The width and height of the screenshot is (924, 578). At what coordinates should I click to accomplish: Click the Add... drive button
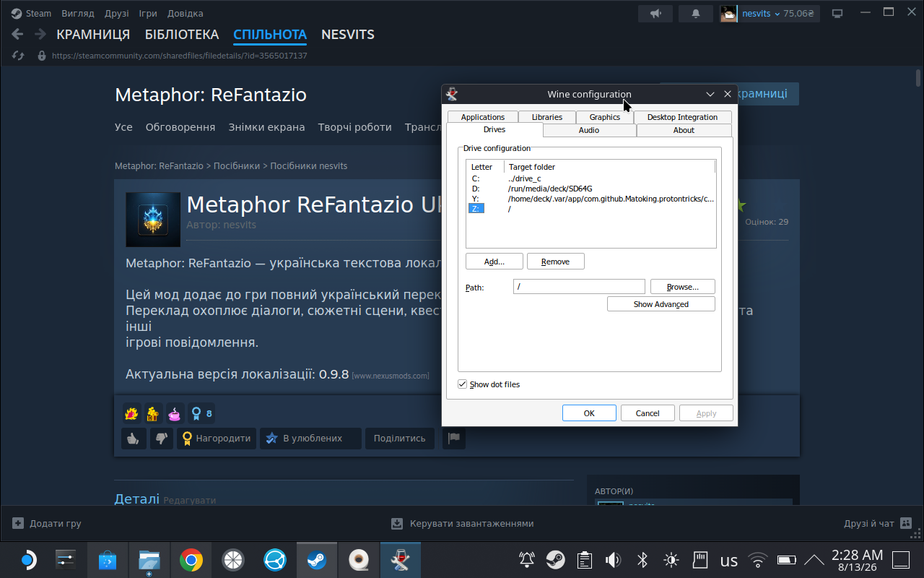494,262
